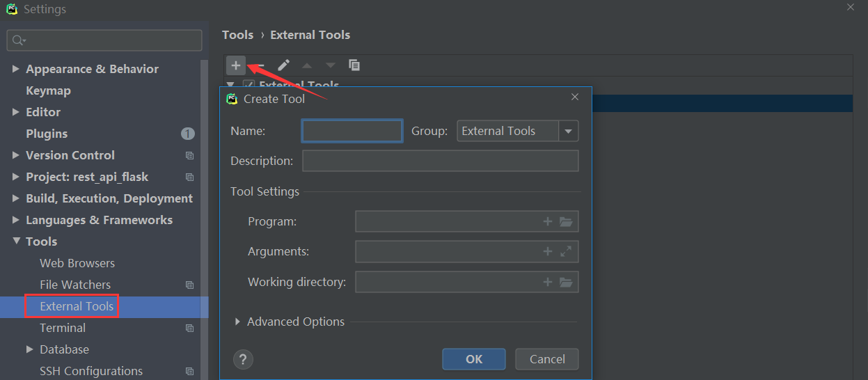Image resolution: width=868 pixels, height=380 pixels.
Task: Expand the Arguments field editor
Action: click(x=566, y=251)
